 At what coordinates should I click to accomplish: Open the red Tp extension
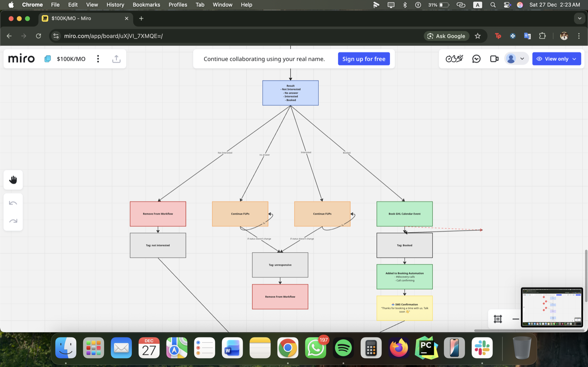click(498, 36)
